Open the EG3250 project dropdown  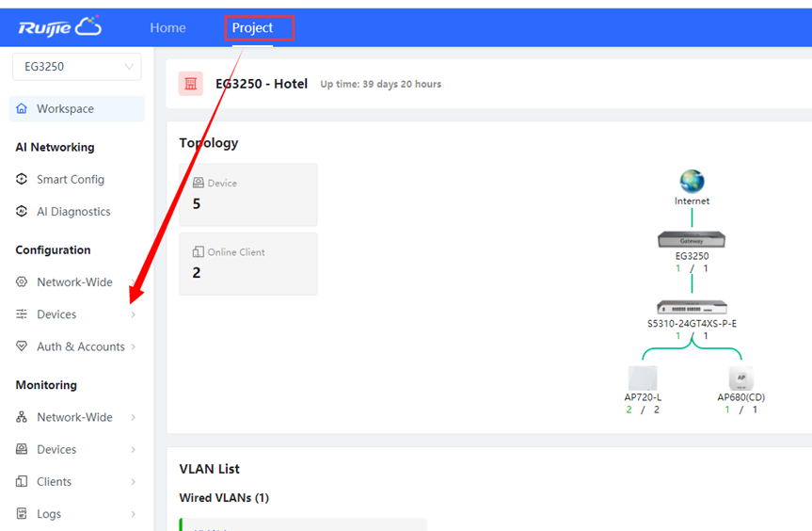pyautogui.click(x=76, y=66)
